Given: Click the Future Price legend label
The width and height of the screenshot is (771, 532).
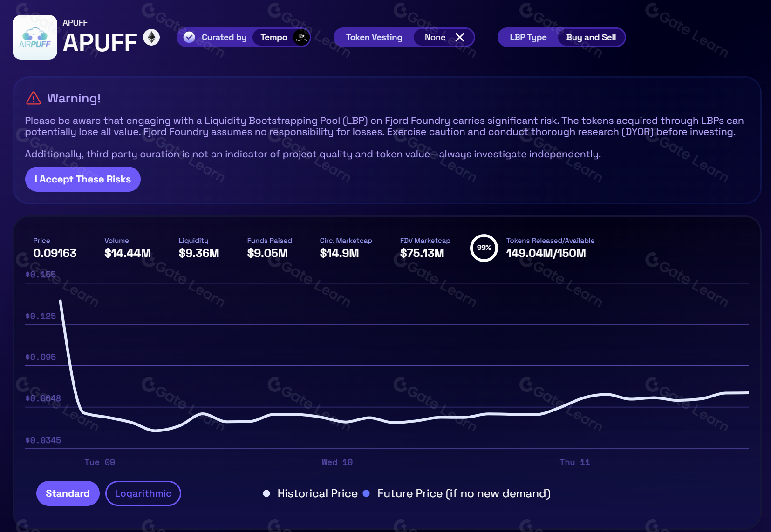Looking at the screenshot, I should tap(464, 493).
